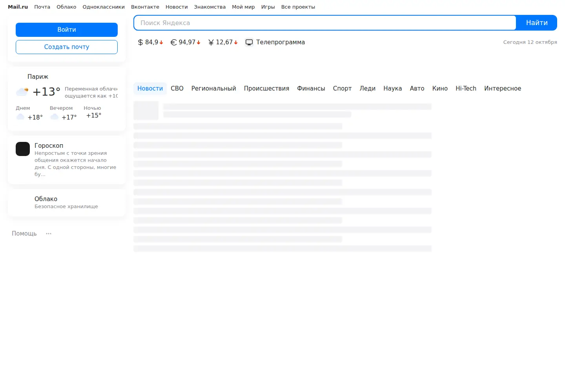Click the dollar exchange rate icon
The width and height of the screenshot is (565, 392).
pyautogui.click(x=140, y=42)
